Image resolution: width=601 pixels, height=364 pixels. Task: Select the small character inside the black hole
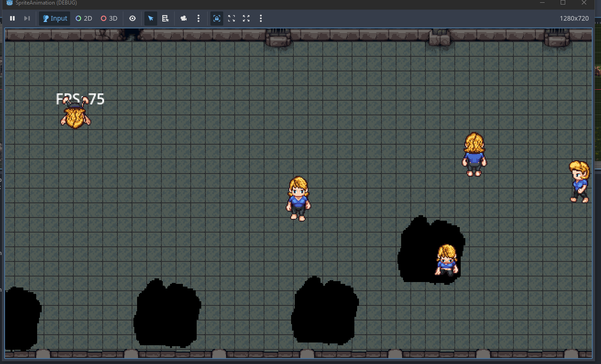pos(447,260)
